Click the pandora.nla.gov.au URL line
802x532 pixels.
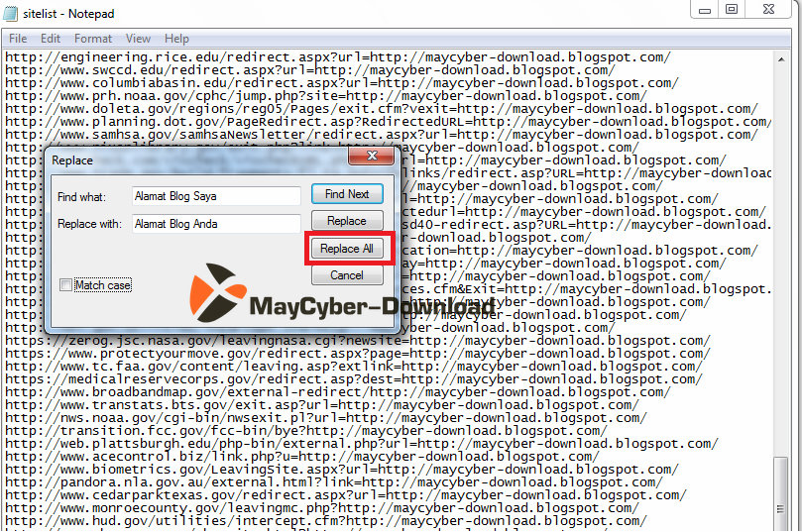tap(333, 482)
